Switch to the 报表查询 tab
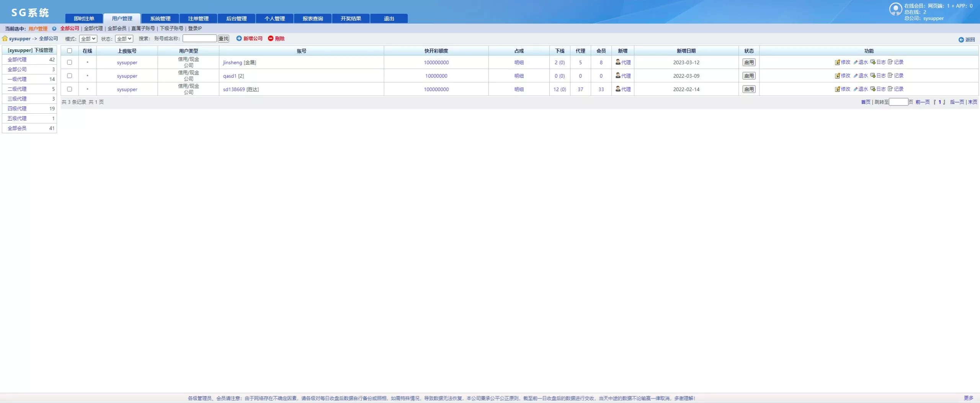The height and width of the screenshot is (403, 980). click(x=312, y=18)
